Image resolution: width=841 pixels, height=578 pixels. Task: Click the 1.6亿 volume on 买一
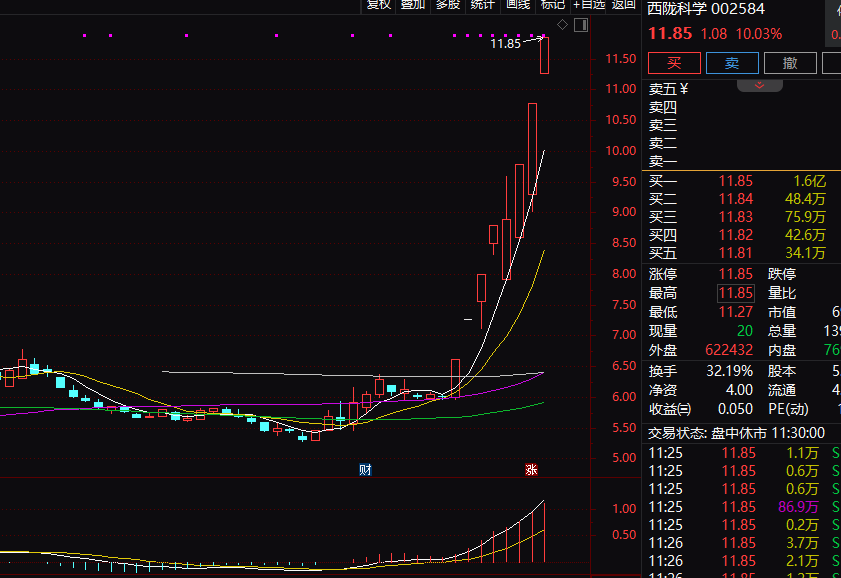pyautogui.click(x=809, y=181)
